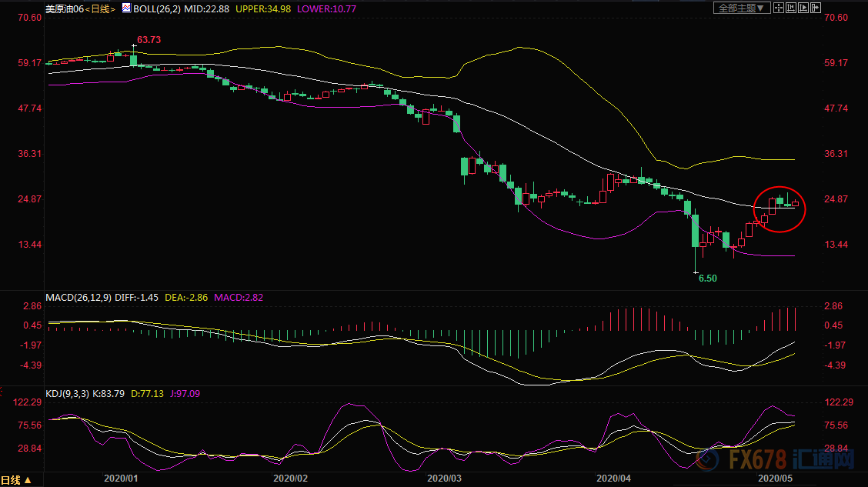
Task: Expand the 日线 period selector at bottom-left
Action: pyautogui.click(x=16, y=480)
